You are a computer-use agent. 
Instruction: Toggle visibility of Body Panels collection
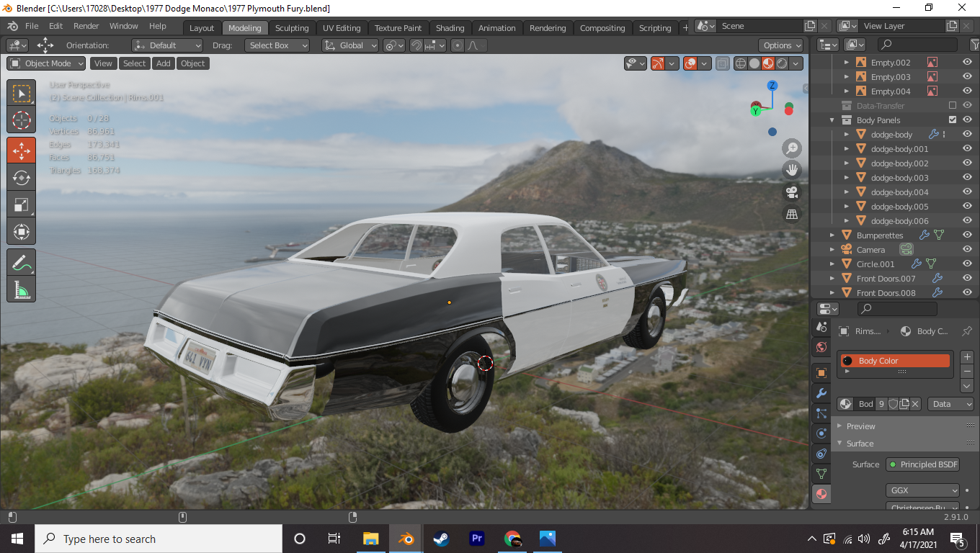click(x=967, y=120)
